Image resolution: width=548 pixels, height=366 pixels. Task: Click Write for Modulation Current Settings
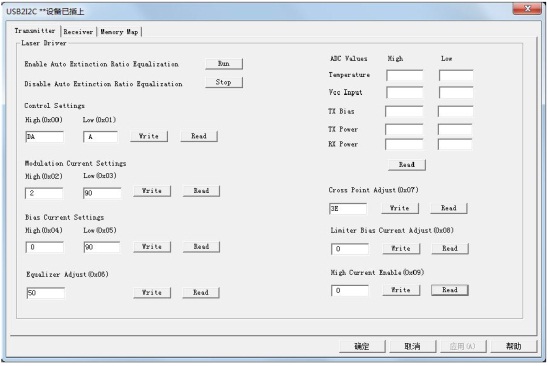pos(152,191)
